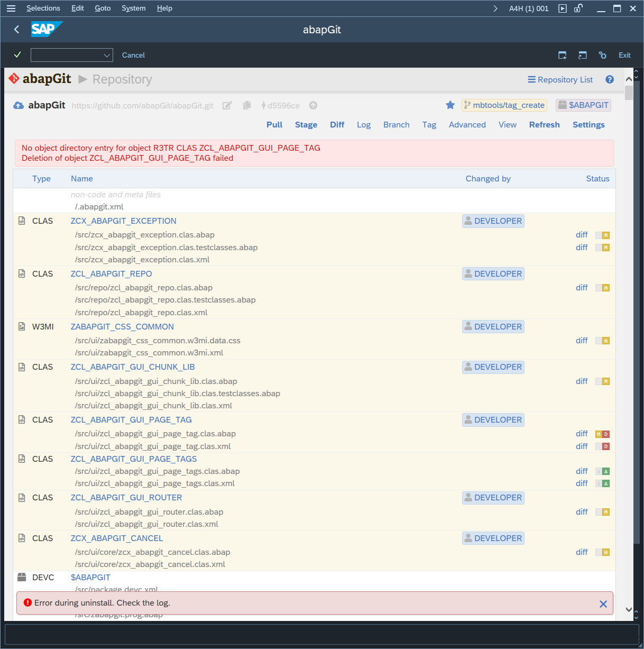Click Stage in repository menu
The width and height of the screenshot is (644, 649).
pyautogui.click(x=306, y=125)
